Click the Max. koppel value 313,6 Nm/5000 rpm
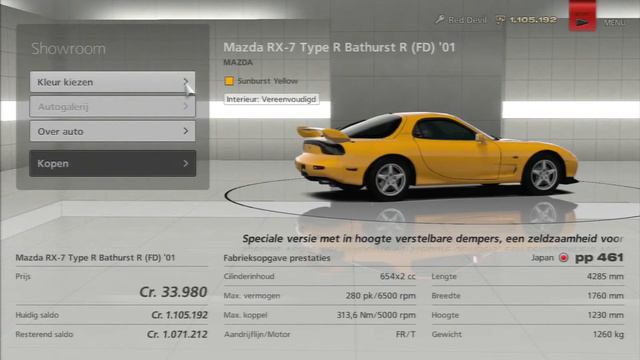The width and height of the screenshot is (640, 360). pyautogui.click(x=376, y=315)
